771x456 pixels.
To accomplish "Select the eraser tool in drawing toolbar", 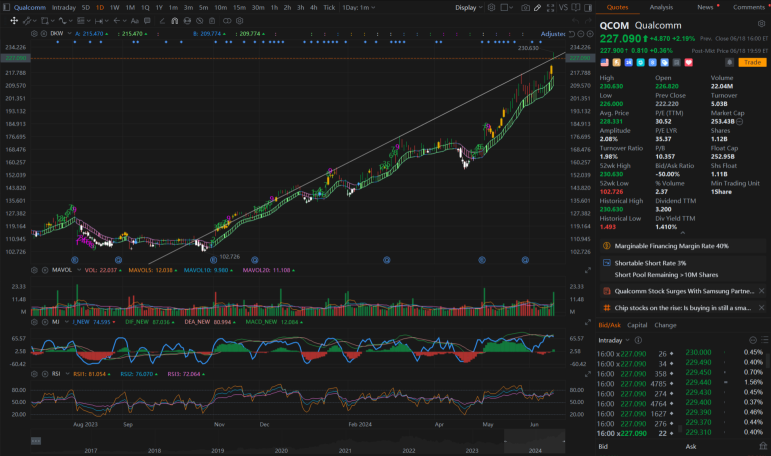I will tap(162, 21).
